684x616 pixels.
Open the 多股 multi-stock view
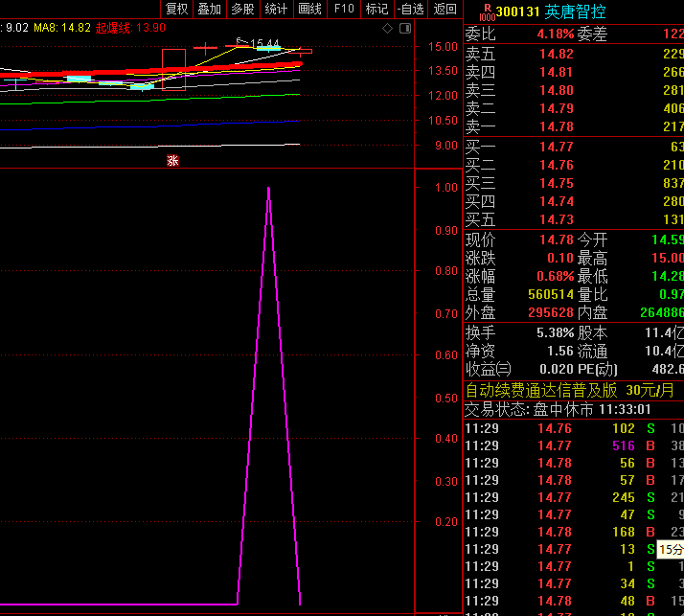coord(242,9)
